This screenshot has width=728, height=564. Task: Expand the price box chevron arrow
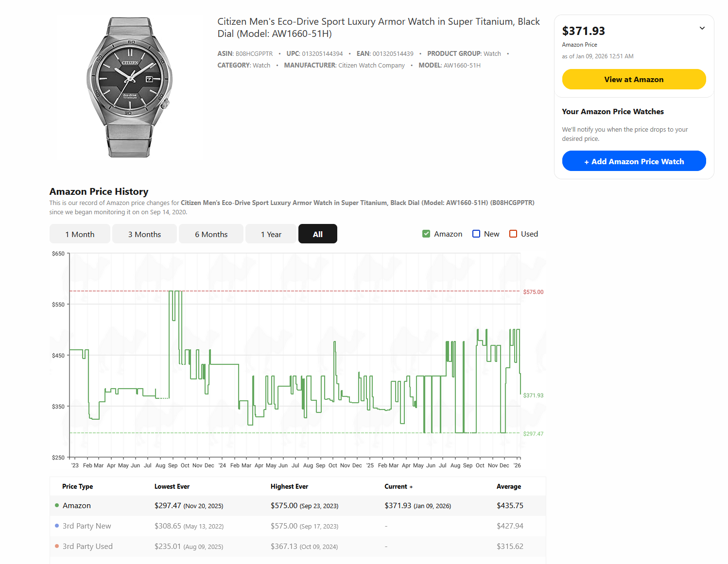pyautogui.click(x=702, y=28)
